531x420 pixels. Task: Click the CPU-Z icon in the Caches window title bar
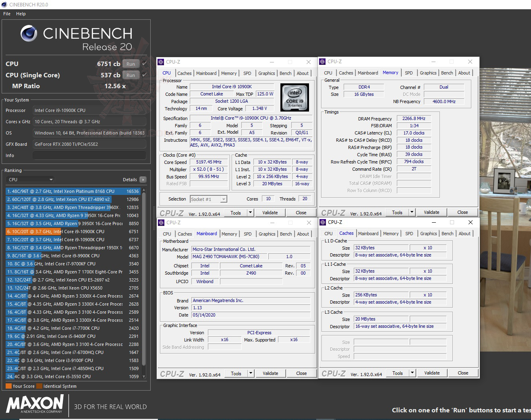[322, 222]
